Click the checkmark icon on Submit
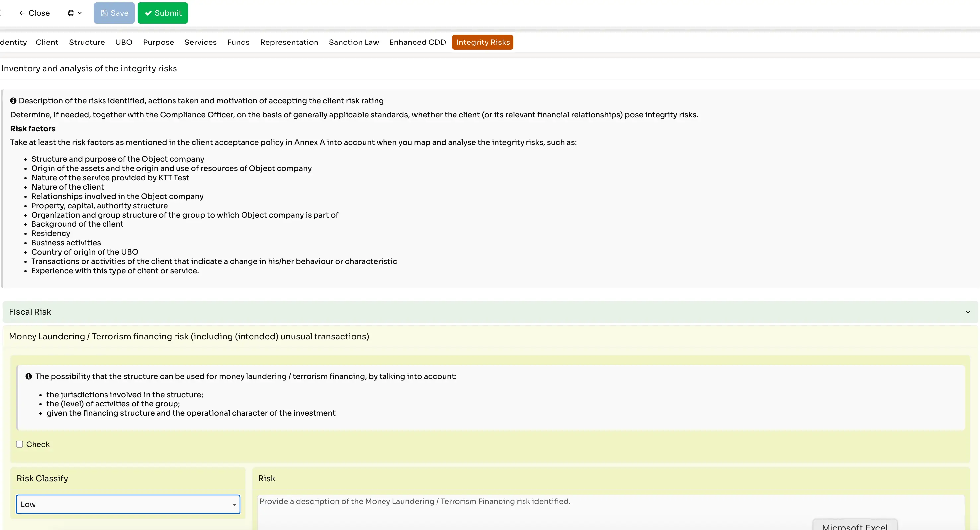 [148, 13]
